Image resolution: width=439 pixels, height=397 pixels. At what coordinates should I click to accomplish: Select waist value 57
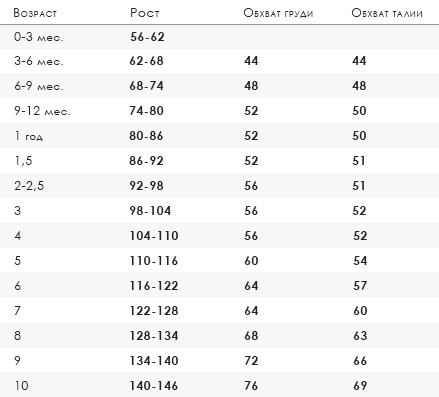(x=360, y=286)
